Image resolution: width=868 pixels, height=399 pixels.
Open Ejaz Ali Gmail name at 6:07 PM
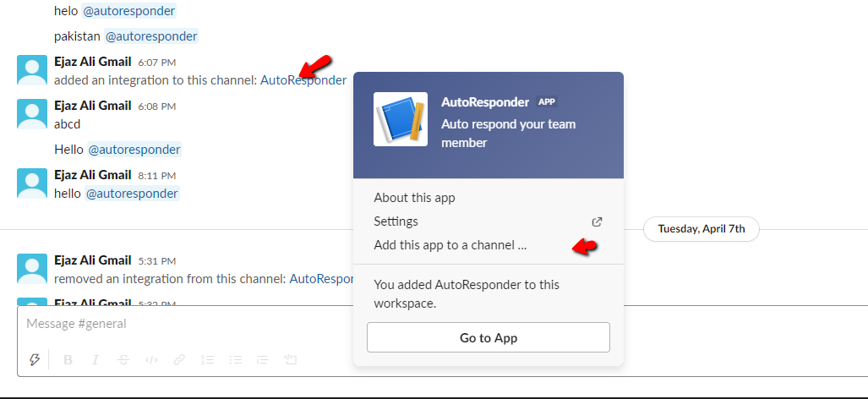coord(92,62)
